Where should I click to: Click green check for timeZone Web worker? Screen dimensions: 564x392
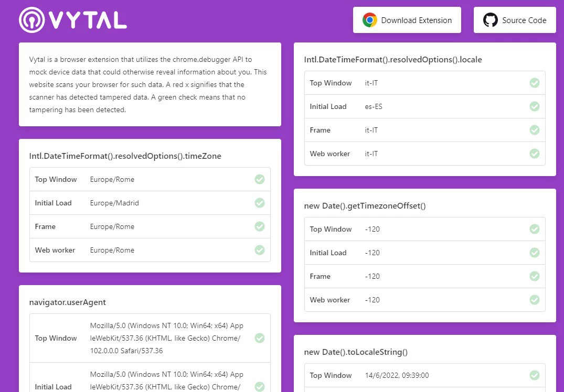(x=260, y=250)
